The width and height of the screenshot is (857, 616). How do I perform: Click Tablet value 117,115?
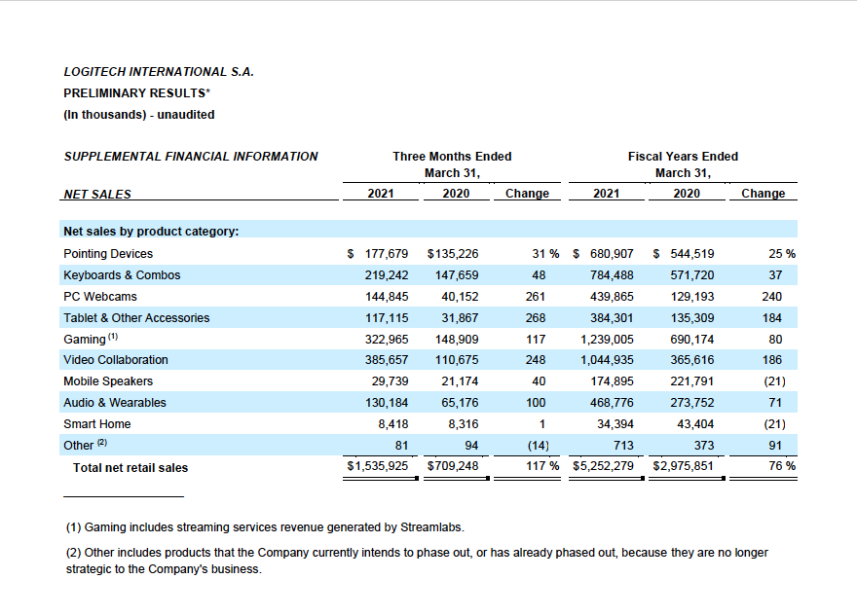pyautogui.click(x=387, y=318)
